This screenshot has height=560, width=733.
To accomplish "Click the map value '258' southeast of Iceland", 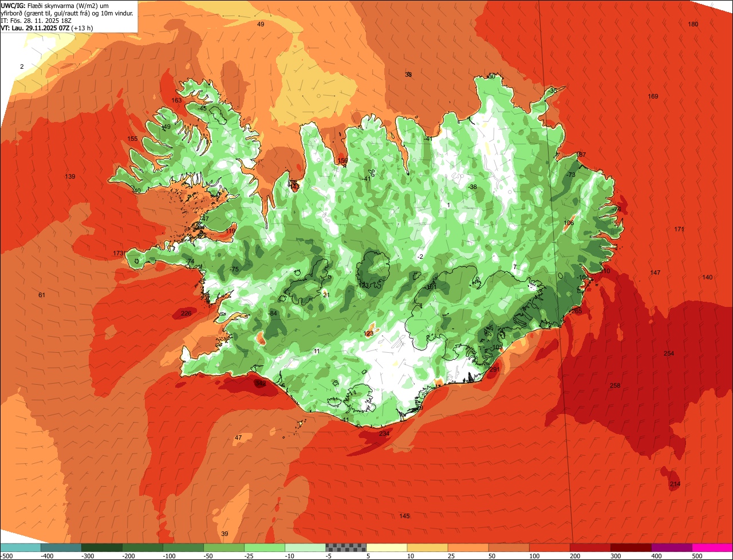I will point(615,385).
